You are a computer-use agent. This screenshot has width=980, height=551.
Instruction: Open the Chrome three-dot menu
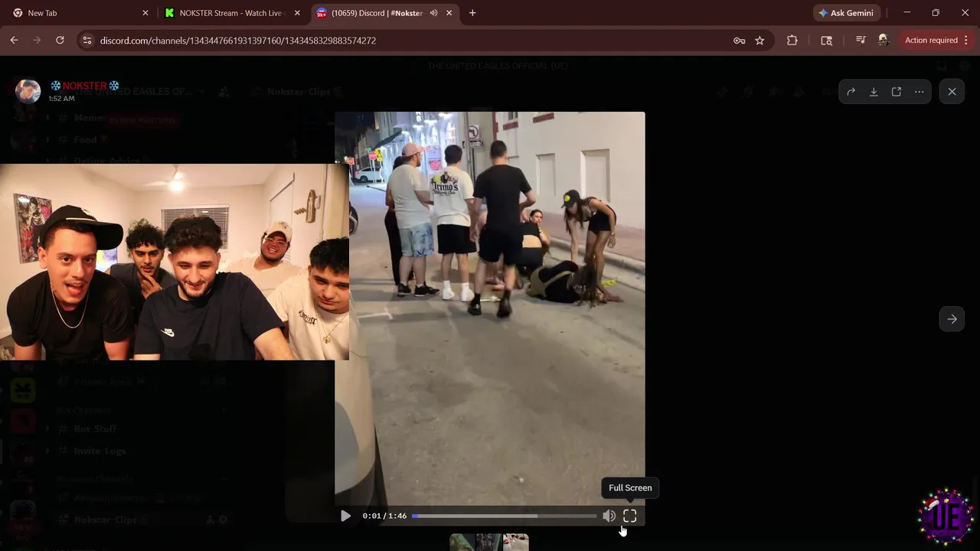point(965,41)
